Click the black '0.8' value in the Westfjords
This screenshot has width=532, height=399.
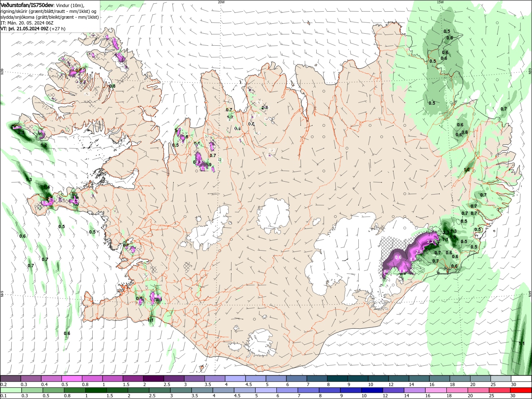click(x=112, y=86)
